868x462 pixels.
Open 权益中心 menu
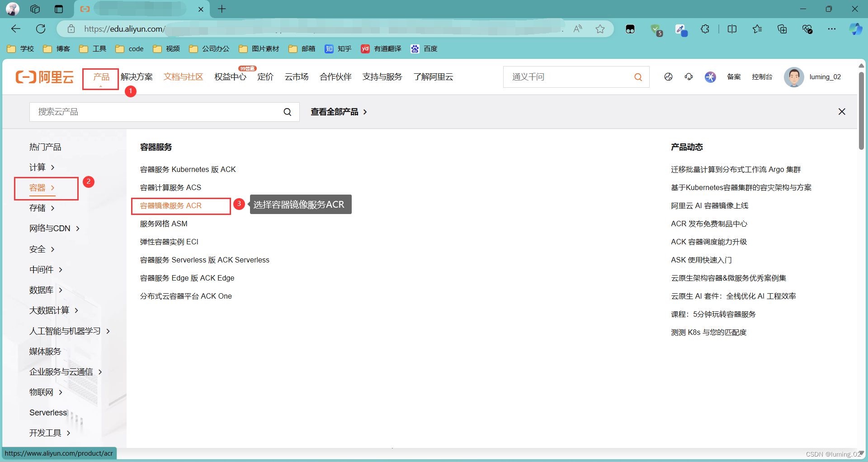click(x=230, y=77)
